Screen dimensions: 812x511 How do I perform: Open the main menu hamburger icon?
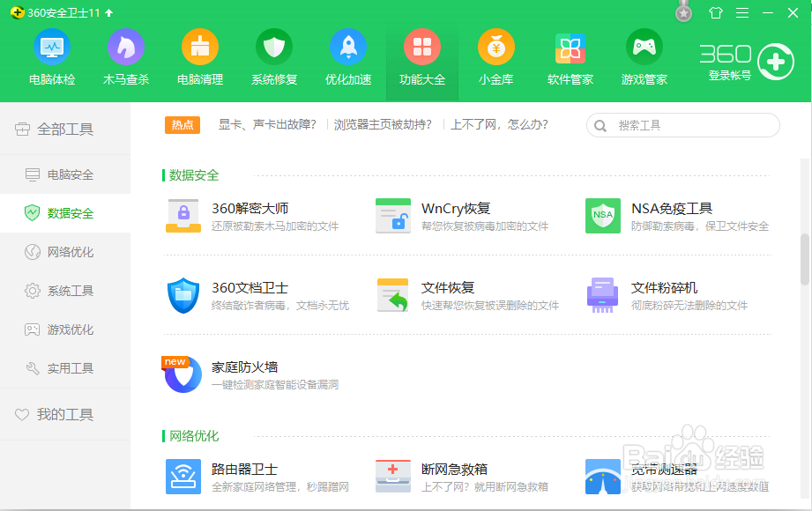pos(742,13)
